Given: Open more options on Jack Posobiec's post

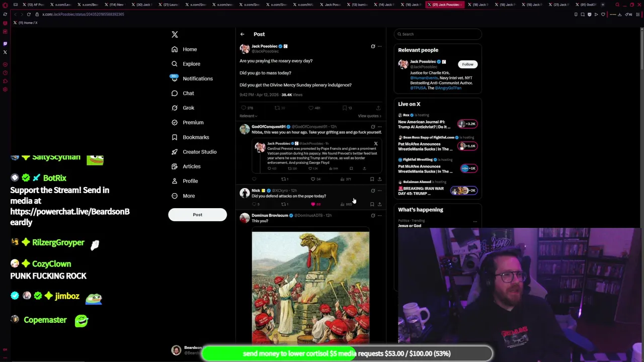Looking at the screenshot, I should [379, 46].
